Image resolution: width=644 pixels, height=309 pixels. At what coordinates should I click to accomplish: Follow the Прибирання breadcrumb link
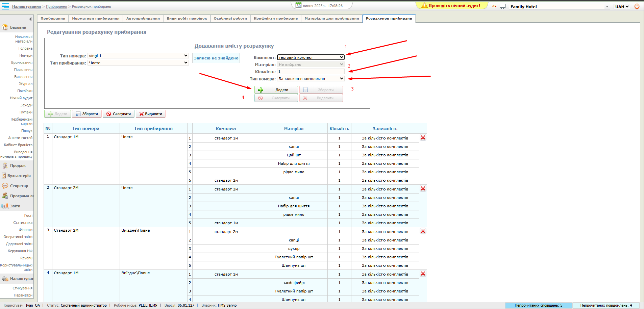56,6
